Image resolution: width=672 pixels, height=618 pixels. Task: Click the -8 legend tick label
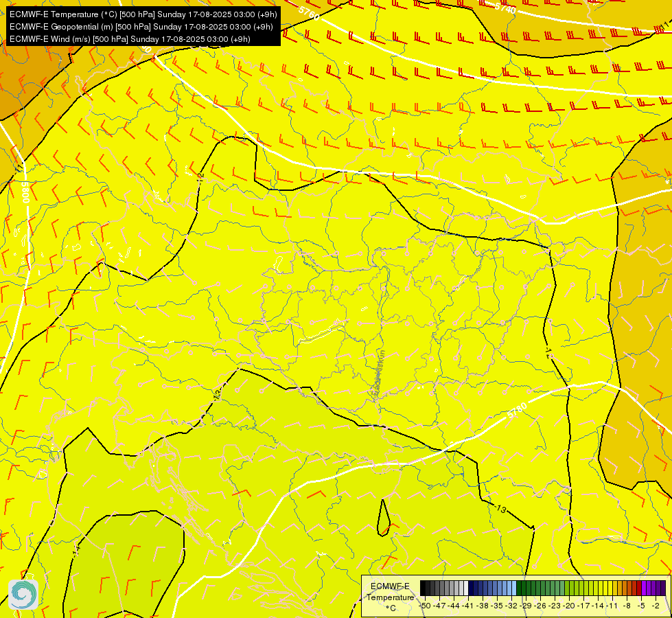click(x=627, y=606)
